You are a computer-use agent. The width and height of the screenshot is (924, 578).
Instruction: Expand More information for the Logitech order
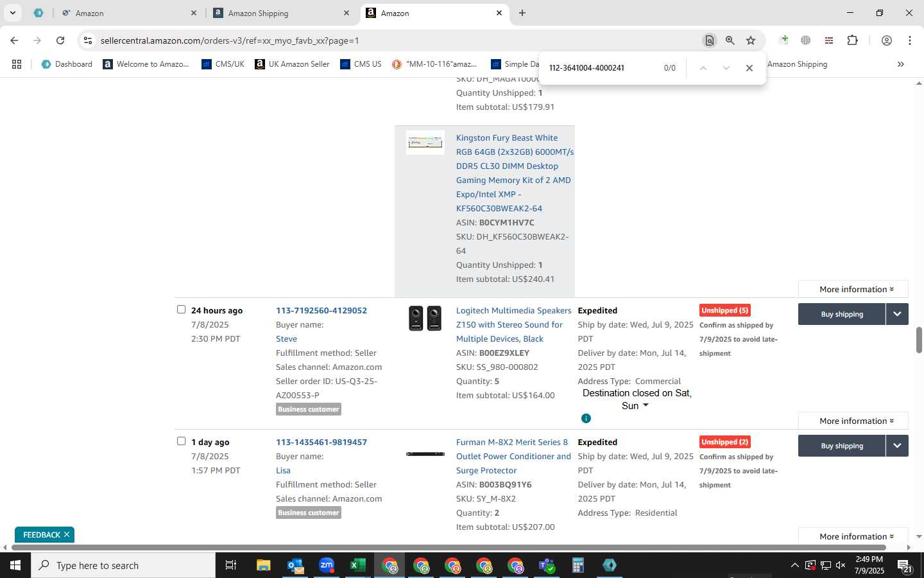click(x=853, y=421)
